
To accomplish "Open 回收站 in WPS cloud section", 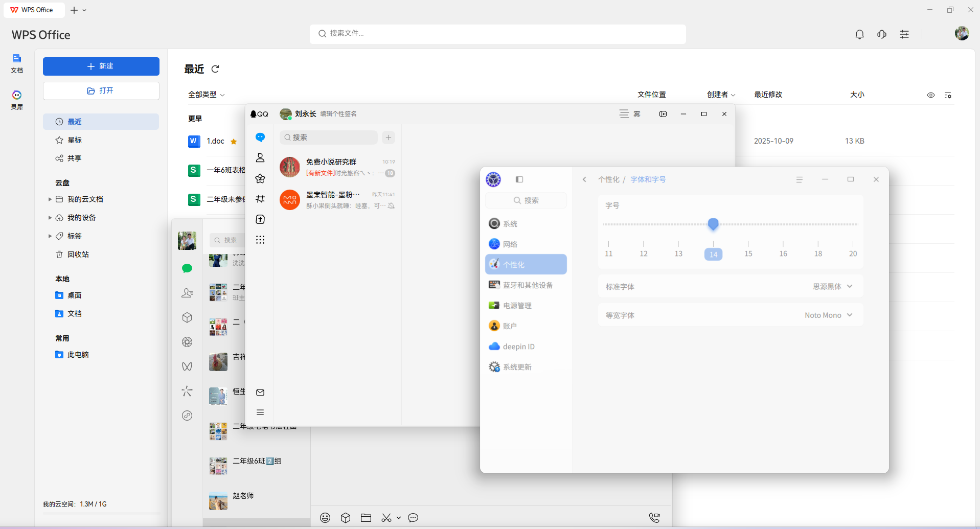I will 101,255.
